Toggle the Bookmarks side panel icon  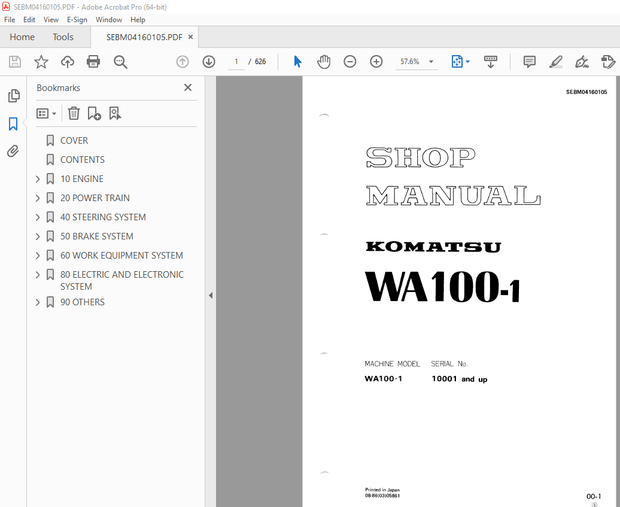[x=13, y=124]
